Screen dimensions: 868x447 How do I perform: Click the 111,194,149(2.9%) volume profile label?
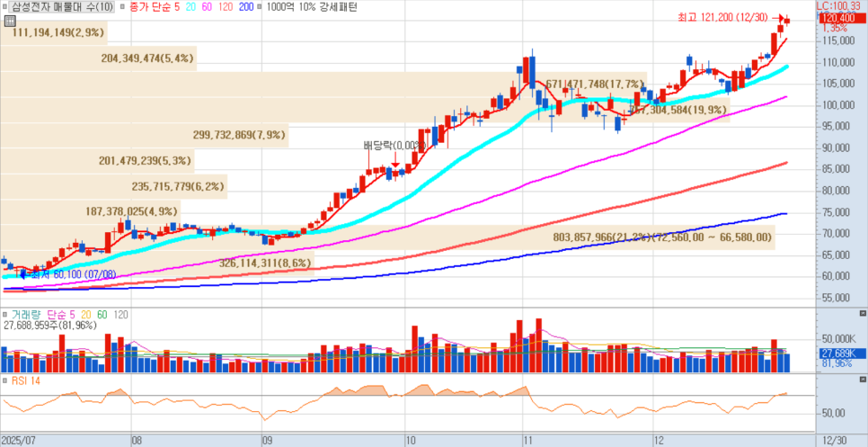point(58,32)
